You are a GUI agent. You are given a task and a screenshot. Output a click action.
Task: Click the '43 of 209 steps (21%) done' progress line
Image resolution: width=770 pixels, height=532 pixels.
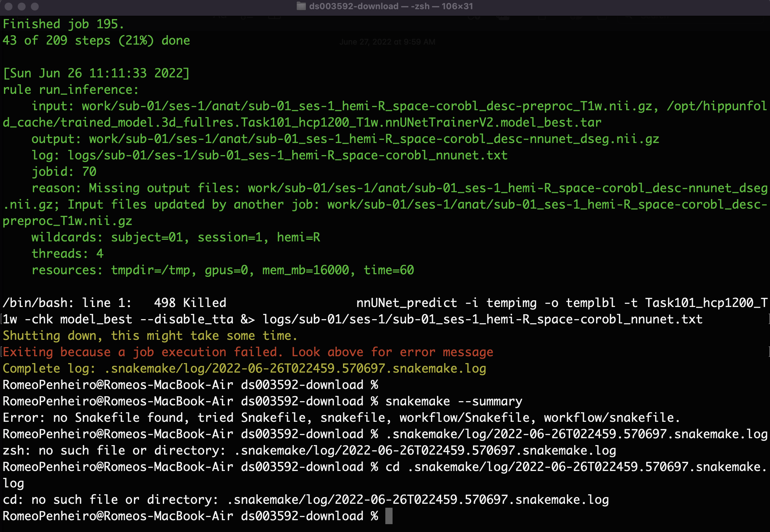pyautogui.click(x=96, y=40)
